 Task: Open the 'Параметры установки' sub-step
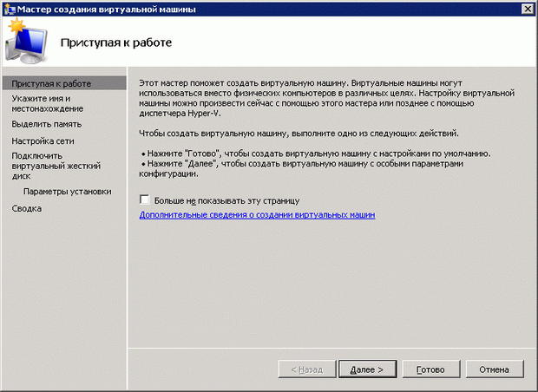coord(67,192)
